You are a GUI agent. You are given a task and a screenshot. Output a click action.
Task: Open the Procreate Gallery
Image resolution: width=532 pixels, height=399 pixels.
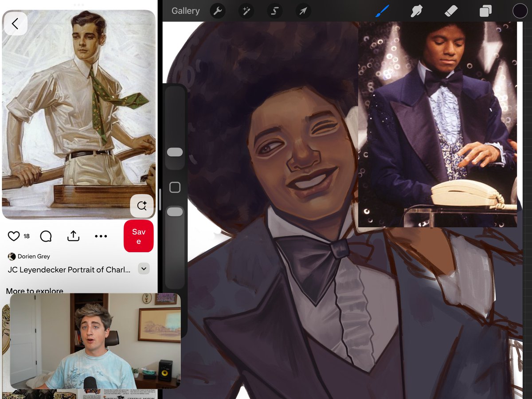pos(185,11)
